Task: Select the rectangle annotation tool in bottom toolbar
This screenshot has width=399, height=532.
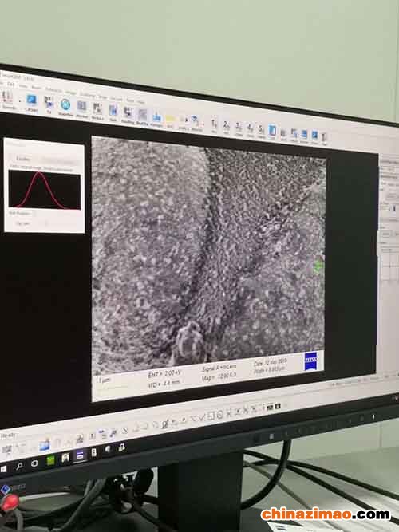Action: pos(211,416)
